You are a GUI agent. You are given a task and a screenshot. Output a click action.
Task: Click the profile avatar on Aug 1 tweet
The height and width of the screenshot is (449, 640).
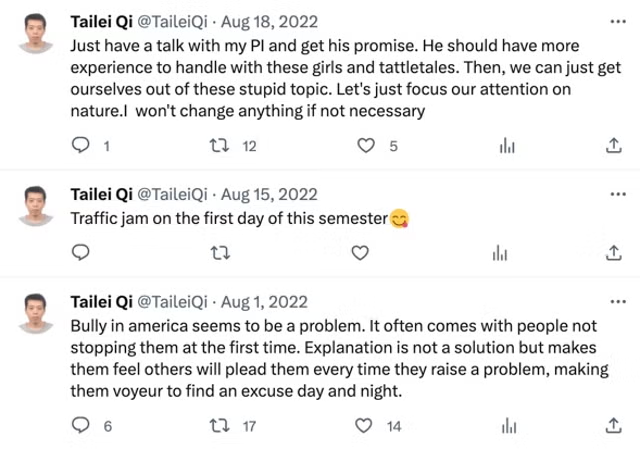[36, 313]
